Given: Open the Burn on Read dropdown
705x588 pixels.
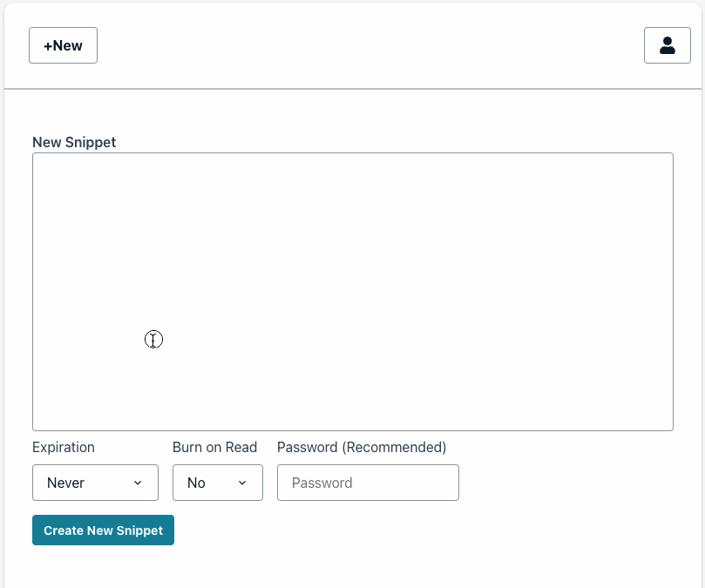Looking at the screenshot, I should pos(217,482).
